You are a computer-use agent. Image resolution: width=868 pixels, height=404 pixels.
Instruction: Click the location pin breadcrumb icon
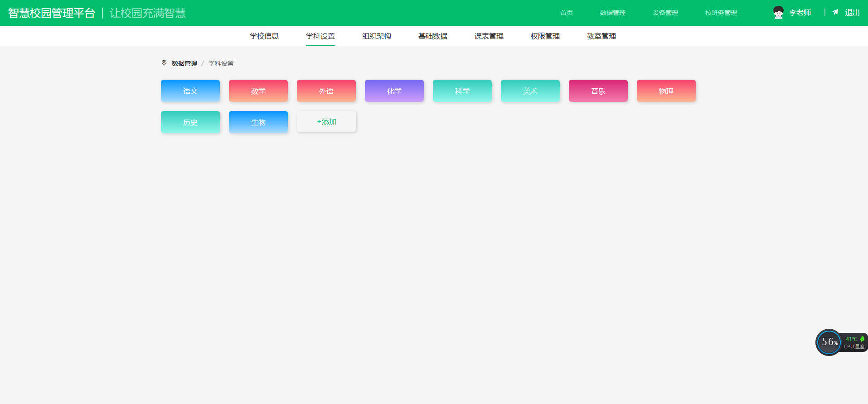[x=164, y=63]
